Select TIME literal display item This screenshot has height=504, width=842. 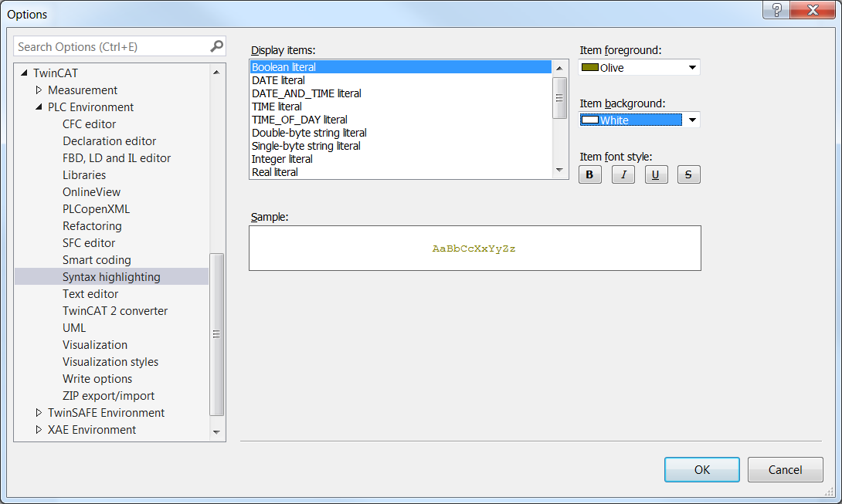coord(401,107)
